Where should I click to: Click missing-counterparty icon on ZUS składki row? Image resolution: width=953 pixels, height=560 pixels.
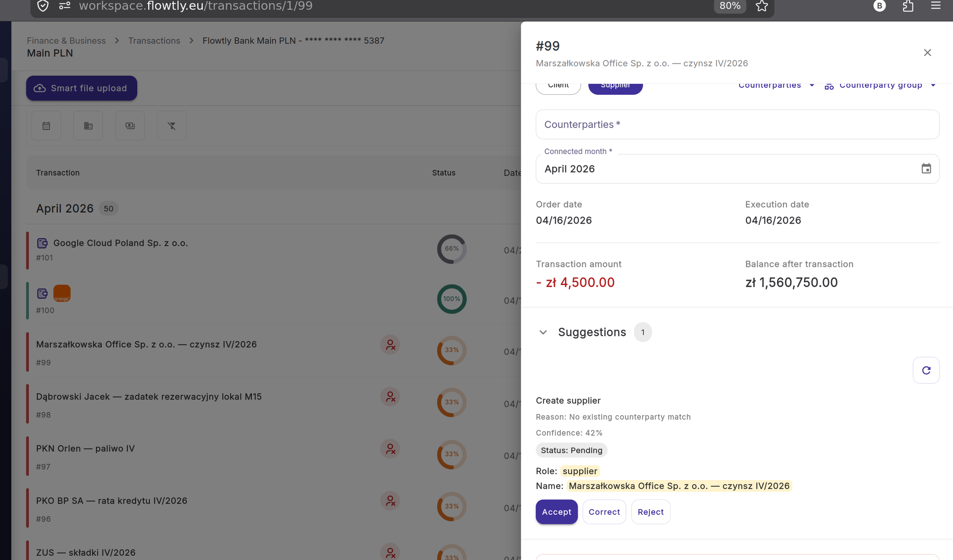(x=390, y=552)
